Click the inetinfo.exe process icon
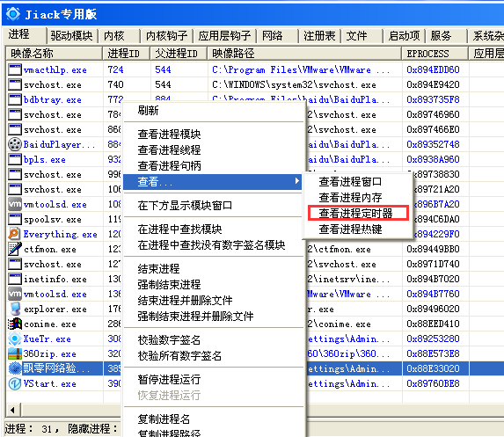Screen dimensions: 504x437 coord(14,279)
